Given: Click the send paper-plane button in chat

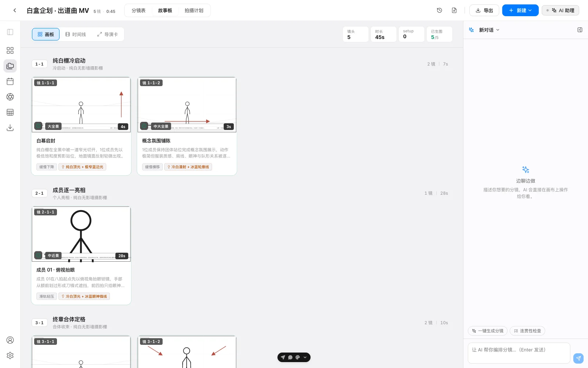Looking at the screenshot, I should [x=578, y=358].
